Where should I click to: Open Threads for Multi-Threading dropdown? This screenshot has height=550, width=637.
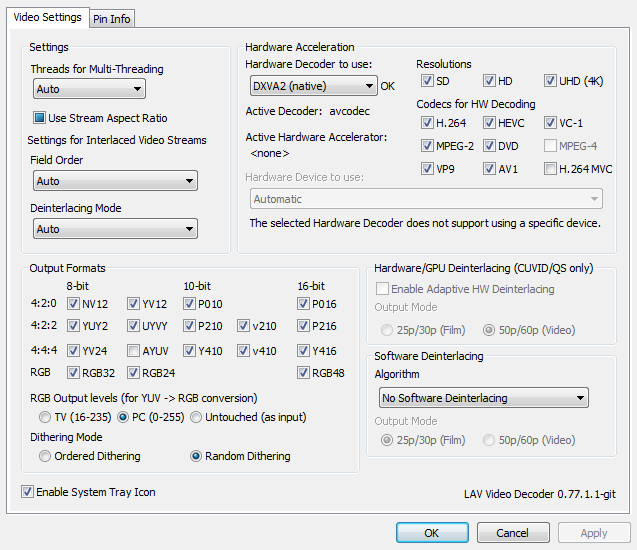click(88, 89)
